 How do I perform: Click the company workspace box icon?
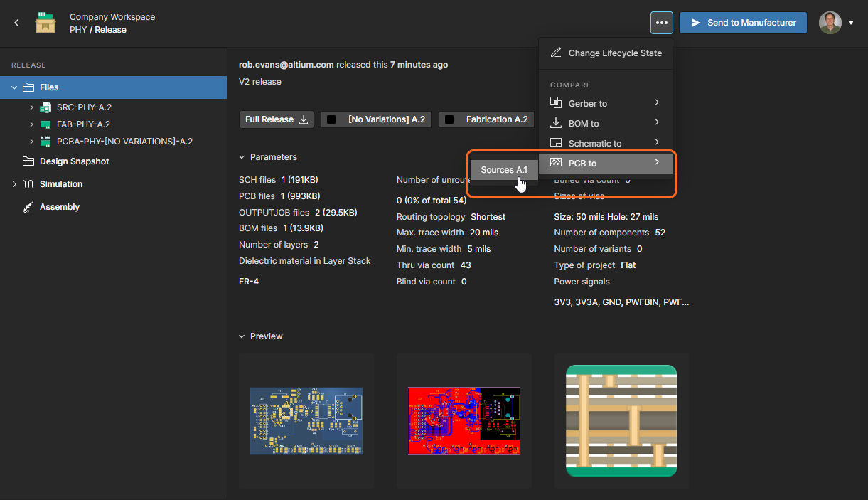coord(45,23)
